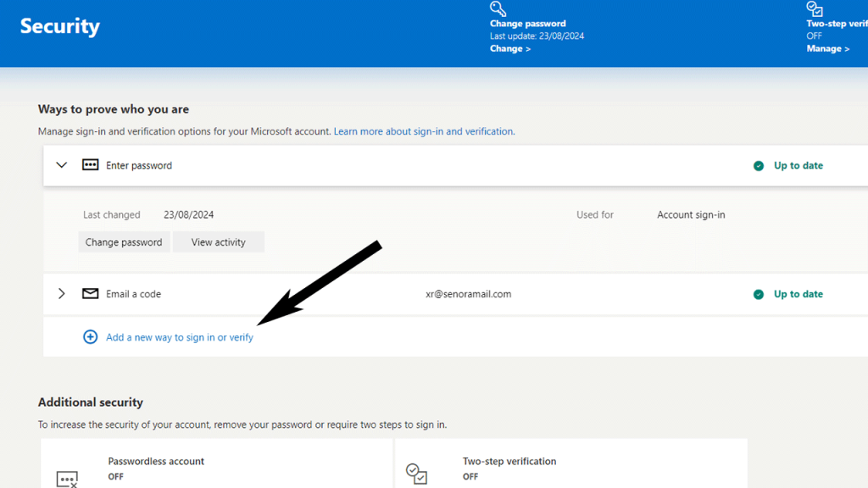Screen dimensions: 868x488
Task: Click green checkmark next to Enter password status
Action: coord(759,166)
